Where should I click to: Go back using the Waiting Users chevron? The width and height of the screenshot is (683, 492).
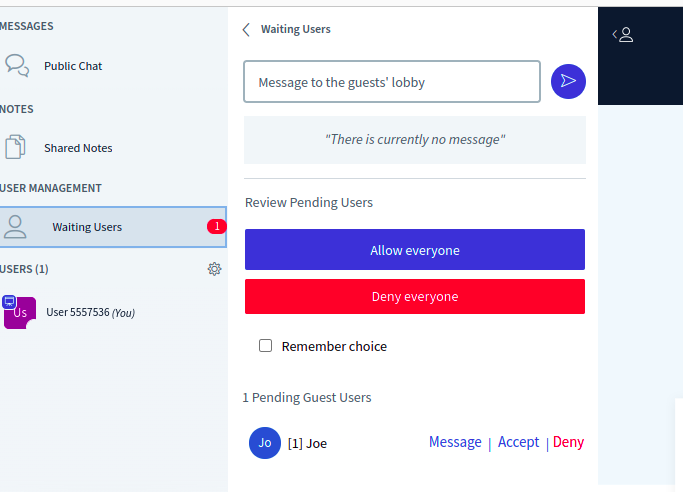(x=246, y=30)
